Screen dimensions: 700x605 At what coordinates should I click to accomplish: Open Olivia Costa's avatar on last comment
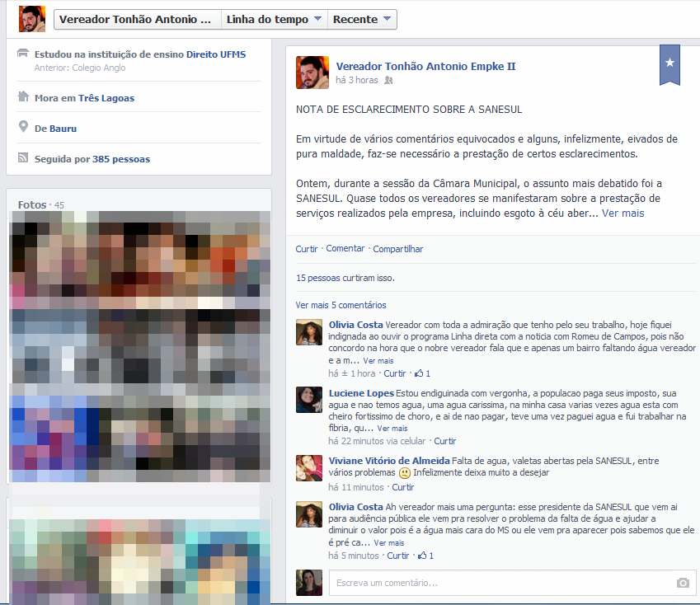pyautogui.click(x=309, y=514)
